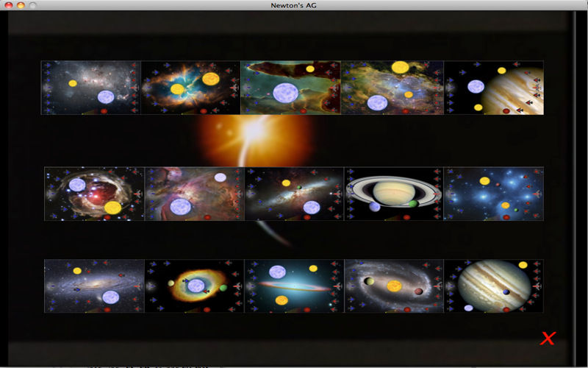Pick the top-row Jupiter close-up level
The image size is (588, 368).
(494, 88)
